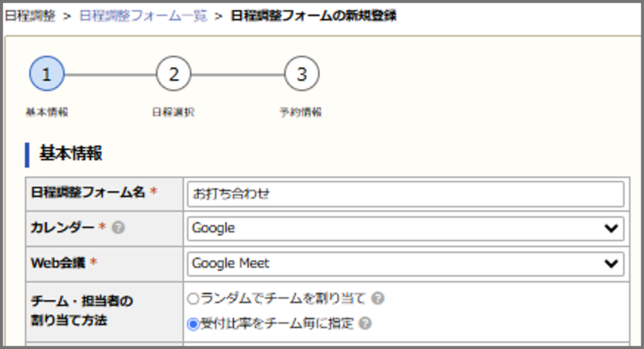Click the 基本情報 section heading
Image resolution: width=644 pixels, height=349 pixels.
pos(71,153)
